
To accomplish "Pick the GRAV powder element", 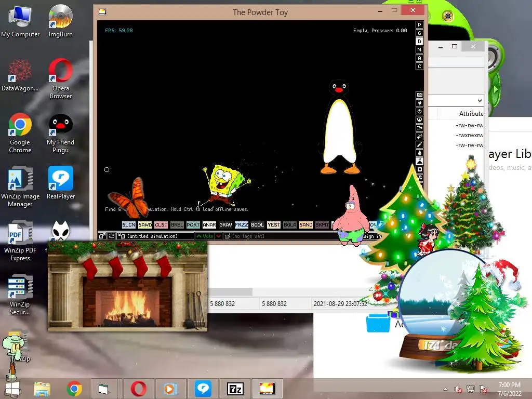I will [225, 224].
